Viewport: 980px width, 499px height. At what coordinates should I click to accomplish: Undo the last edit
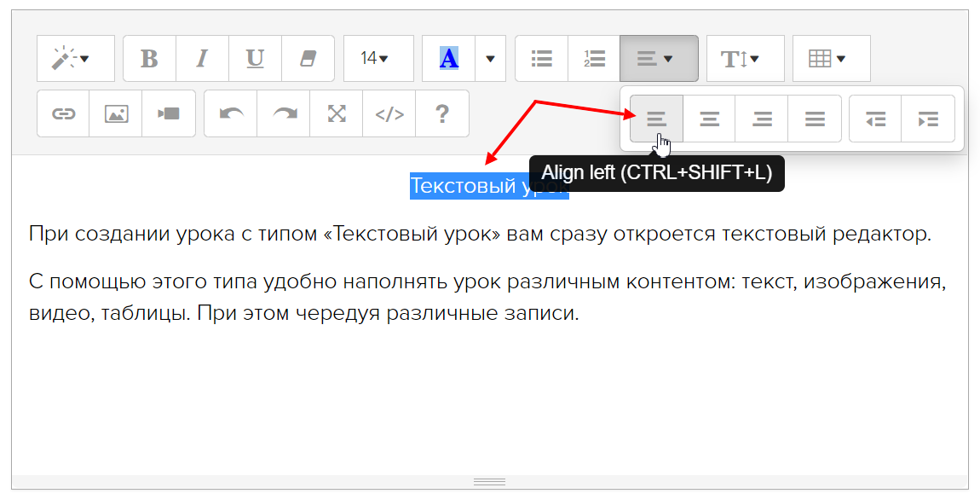(230, 113)
